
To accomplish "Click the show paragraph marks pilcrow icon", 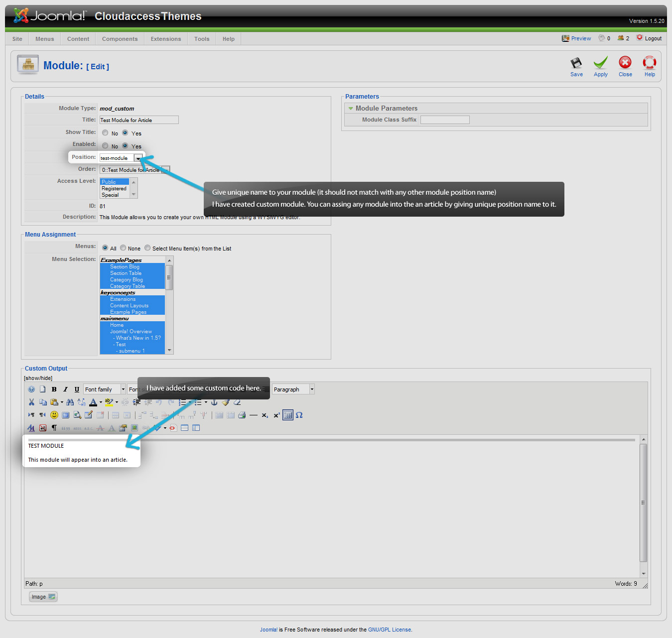I will pos(54,428).
